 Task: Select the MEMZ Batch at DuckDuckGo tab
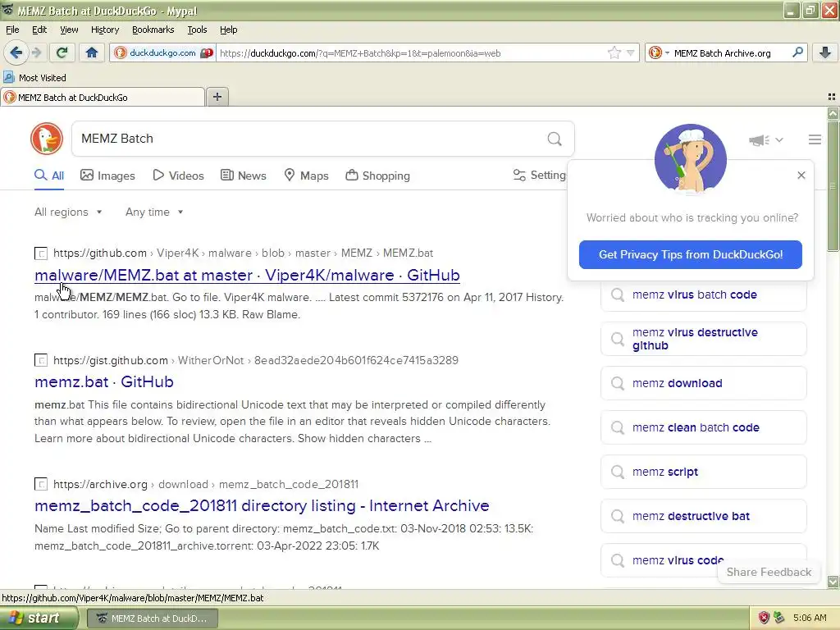point(103,98)
